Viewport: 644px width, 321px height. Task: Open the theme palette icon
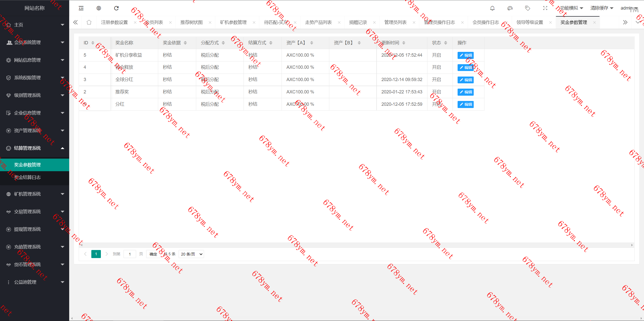click(x=510, y=8)
